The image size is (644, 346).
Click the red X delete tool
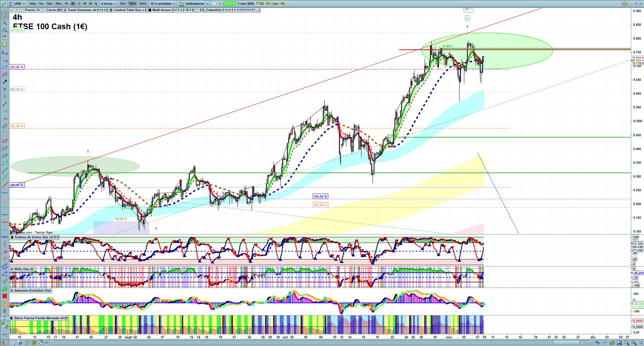(5, 296)
